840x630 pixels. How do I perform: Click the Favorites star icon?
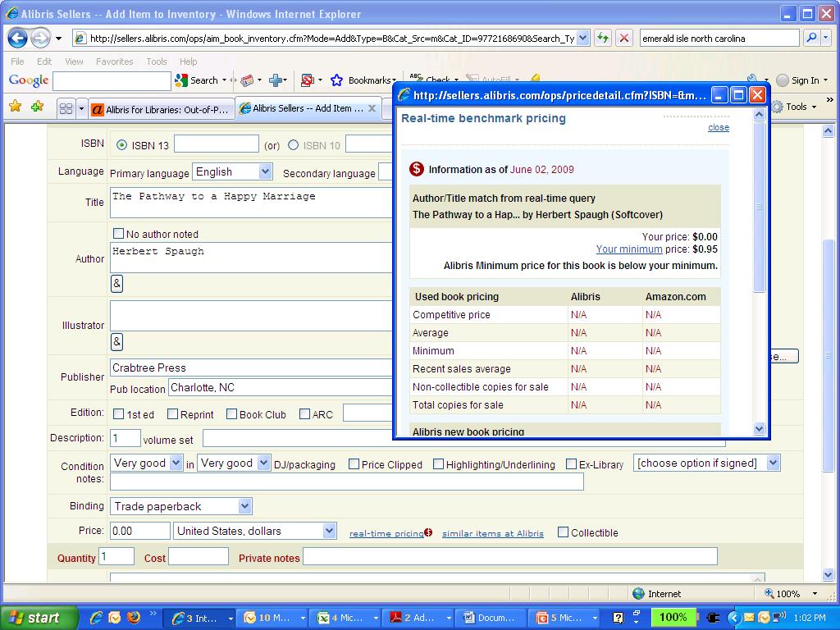[x=16, y=106]
